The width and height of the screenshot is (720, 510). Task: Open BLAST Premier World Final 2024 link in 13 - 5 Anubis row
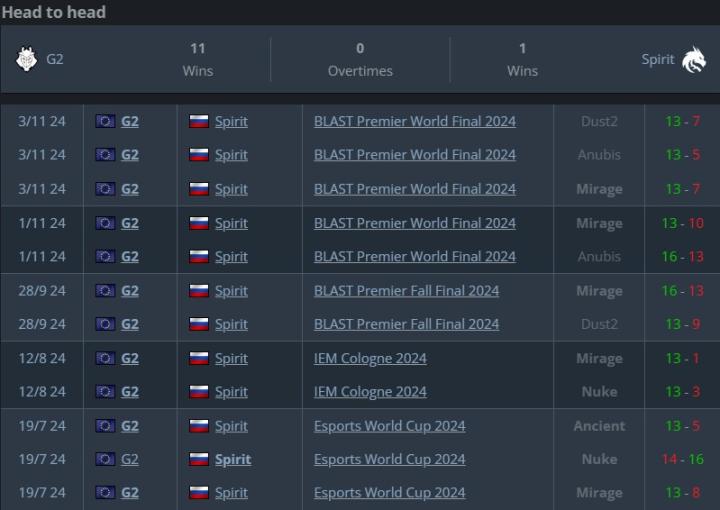tap(415, 155)
